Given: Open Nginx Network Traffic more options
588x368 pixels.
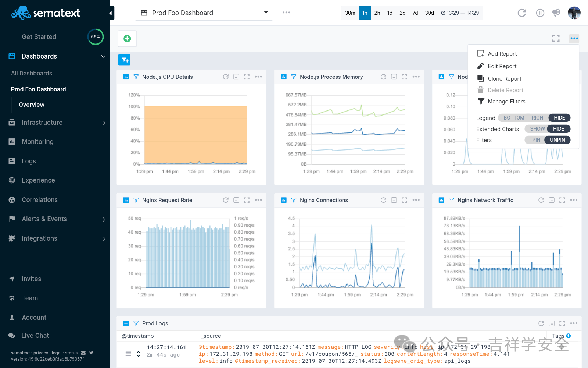Looking at the screenshot, I should pyautogui.click(x=574, y=200).
